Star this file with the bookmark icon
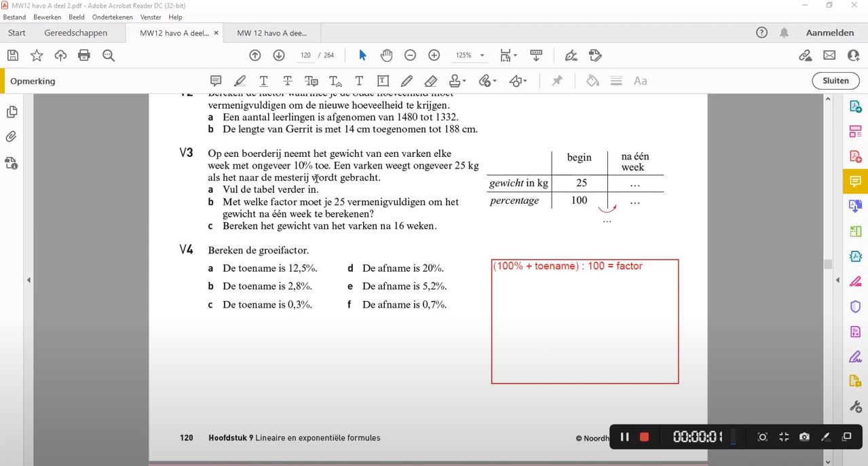Screen dimensions: 868x466 (x=37, y=56)
